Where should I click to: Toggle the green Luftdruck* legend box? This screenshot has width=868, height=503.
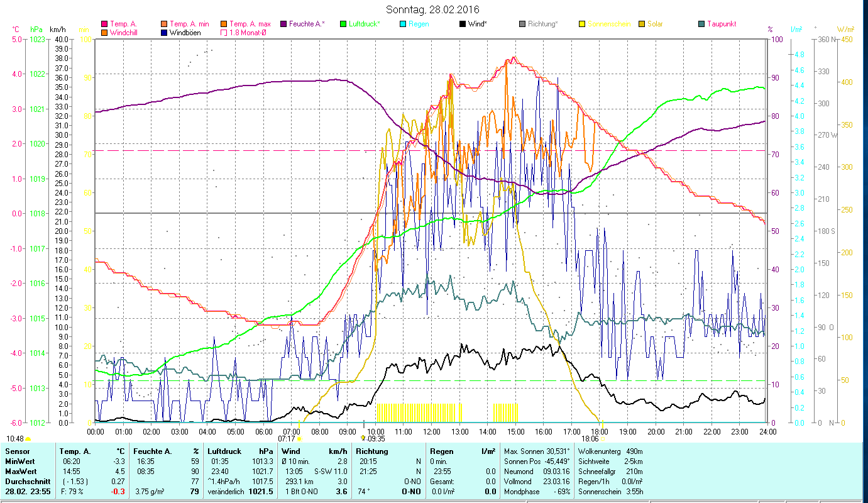[343, 24]
